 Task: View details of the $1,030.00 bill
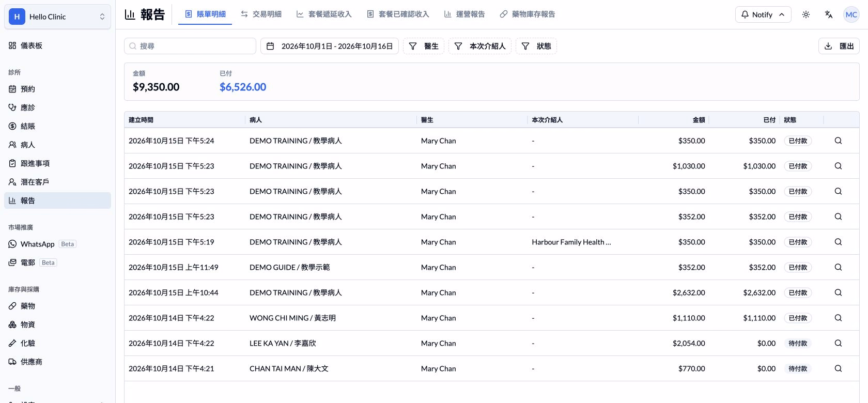tap(838, 166)
